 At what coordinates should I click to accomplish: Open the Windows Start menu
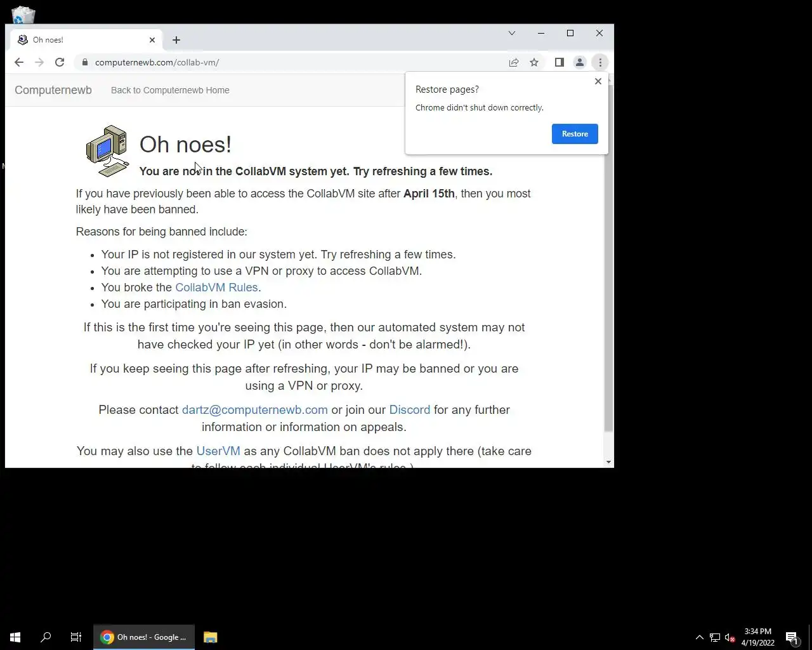15,637
